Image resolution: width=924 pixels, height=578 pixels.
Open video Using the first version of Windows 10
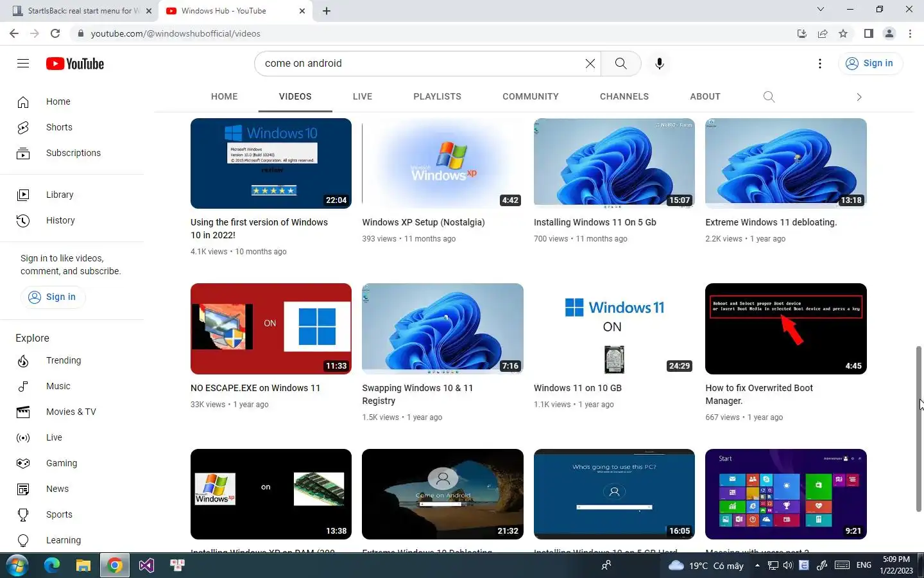click(259, 229)
